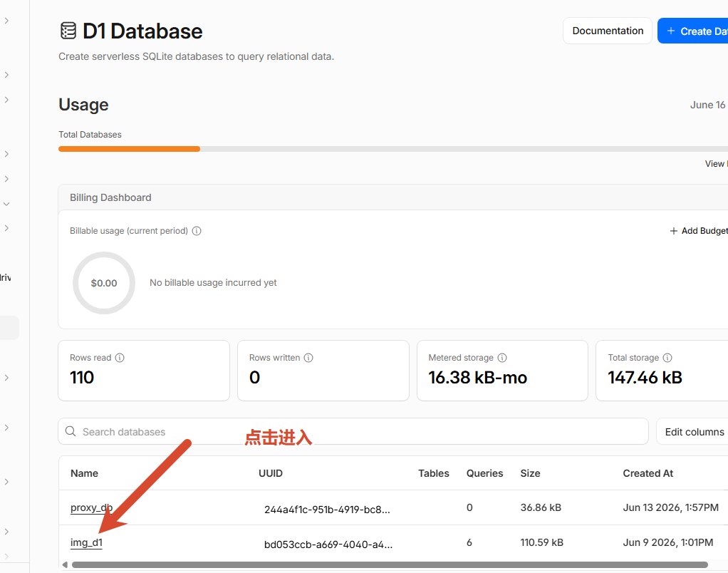Click the Billing Dashboard heading

[110, 197]
